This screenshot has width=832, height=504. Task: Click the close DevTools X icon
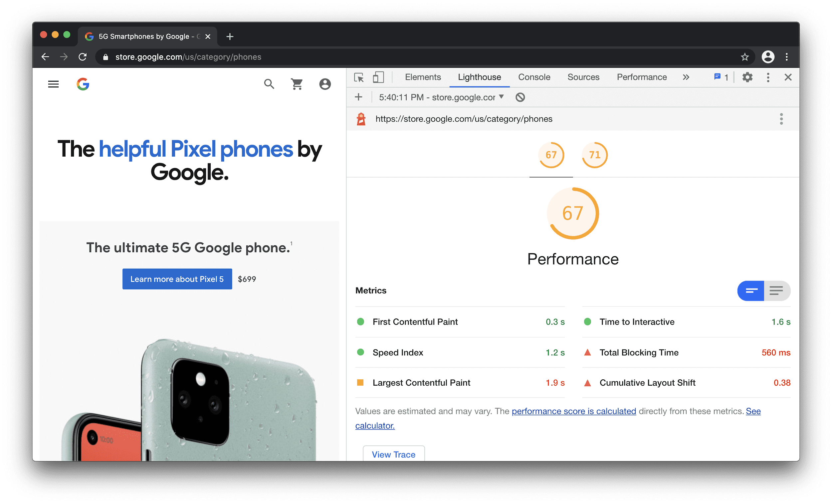click(x=788, y=76)
